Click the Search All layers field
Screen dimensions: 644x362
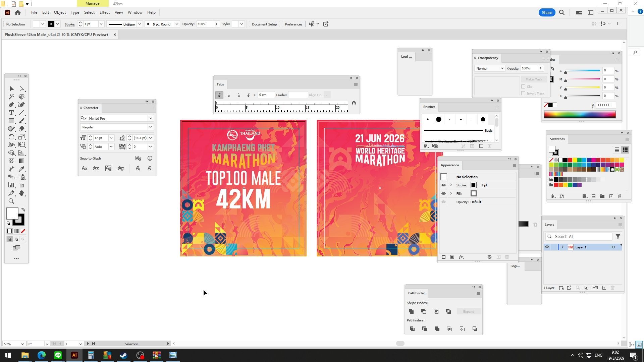tap(582, 237)
